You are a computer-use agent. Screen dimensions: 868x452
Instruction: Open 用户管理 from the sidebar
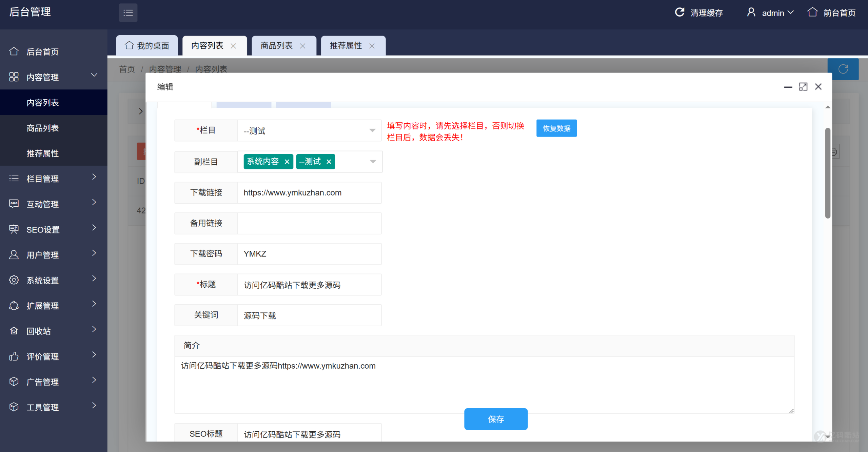coord(43,255)
